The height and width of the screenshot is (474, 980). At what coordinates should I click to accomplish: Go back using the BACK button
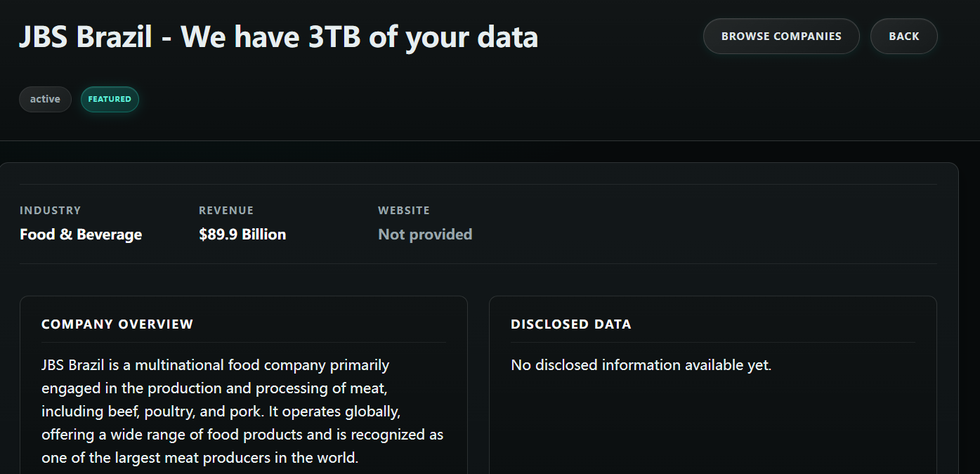(903, 37)
